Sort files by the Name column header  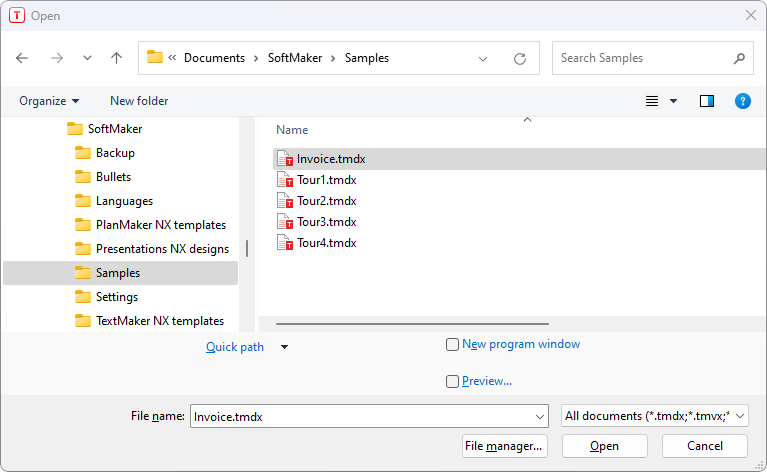coord(292,130)
